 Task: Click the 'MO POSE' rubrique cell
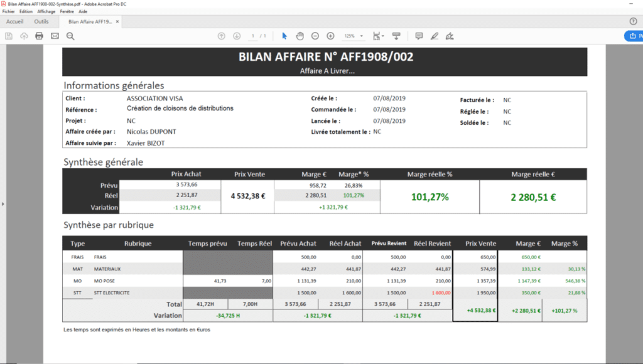(x=104, y=281)
